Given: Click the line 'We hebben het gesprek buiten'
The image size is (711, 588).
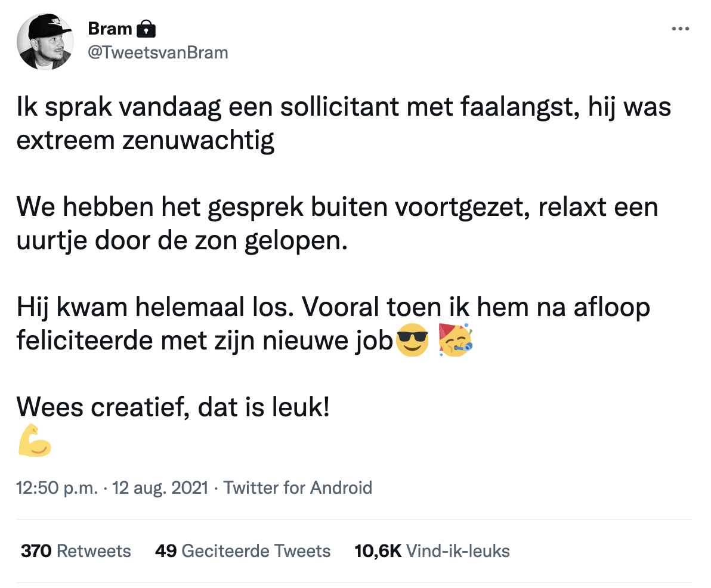Looking at the screenshot, I should pyautogui.click(x=337, y=208).
